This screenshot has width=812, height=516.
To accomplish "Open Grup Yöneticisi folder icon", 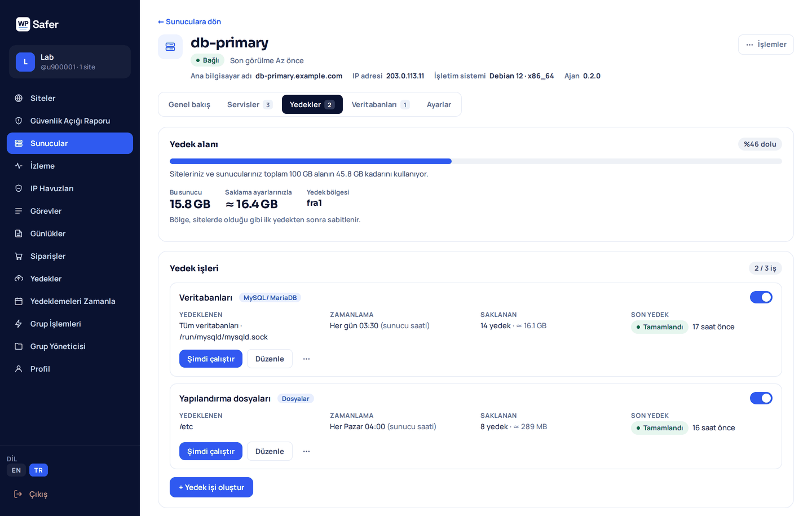I will click(19, 346).
